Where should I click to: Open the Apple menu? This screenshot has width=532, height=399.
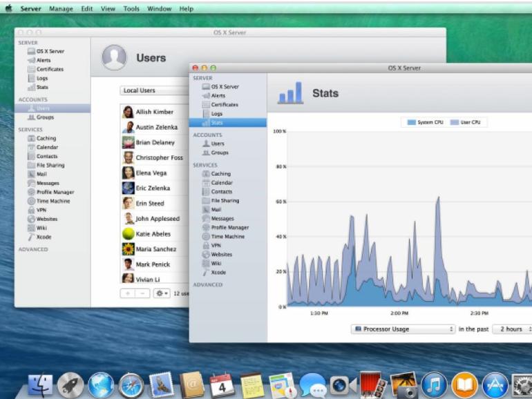[8, 8]
